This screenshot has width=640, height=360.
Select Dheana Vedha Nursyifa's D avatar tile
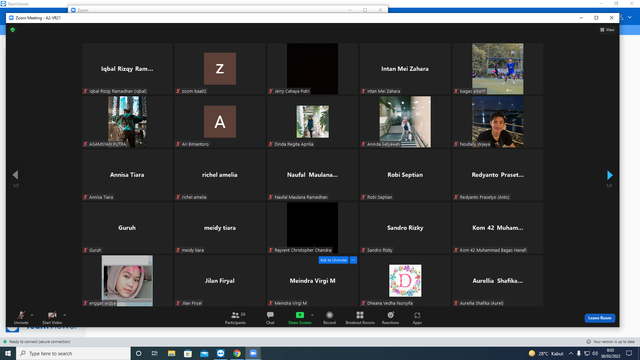pos(405,281)
